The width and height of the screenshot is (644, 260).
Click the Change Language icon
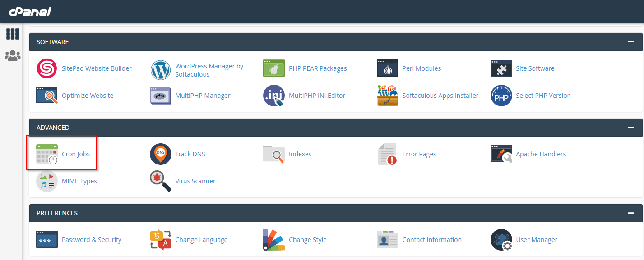(161, 240)
